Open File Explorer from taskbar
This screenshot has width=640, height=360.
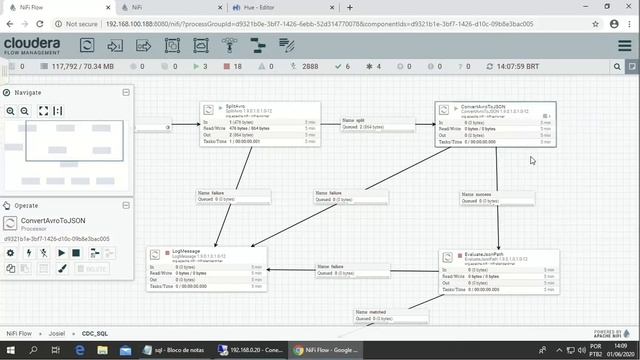(x=102, y=350)
